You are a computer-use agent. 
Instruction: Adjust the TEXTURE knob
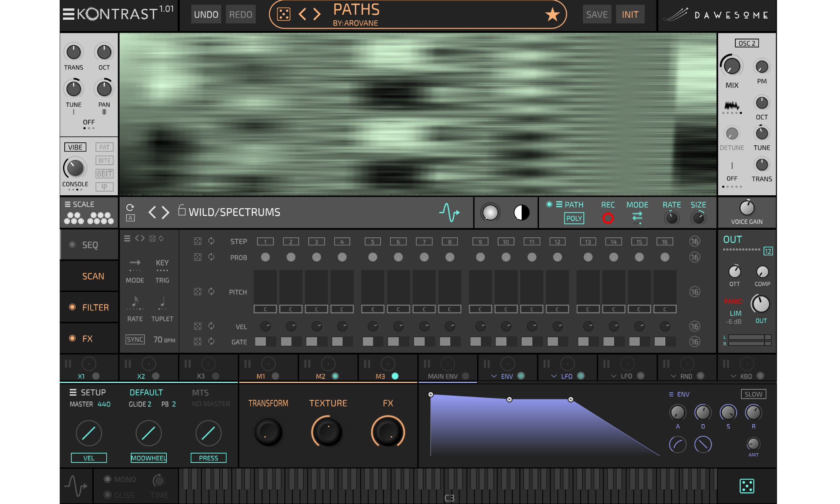pyautogui.click(x=328, y=432)
